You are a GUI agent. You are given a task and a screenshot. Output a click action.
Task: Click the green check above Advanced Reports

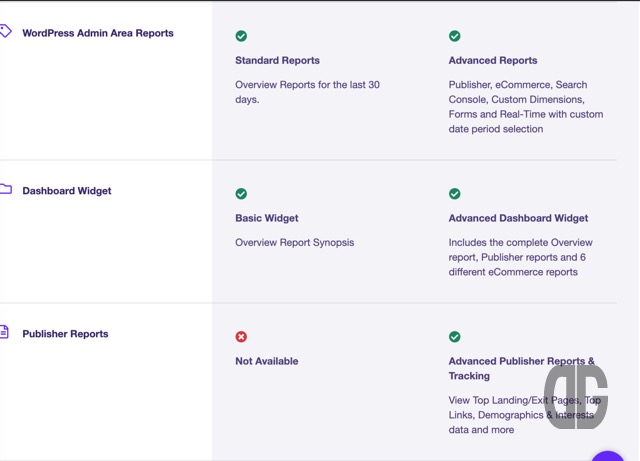(x=455, y=36)
